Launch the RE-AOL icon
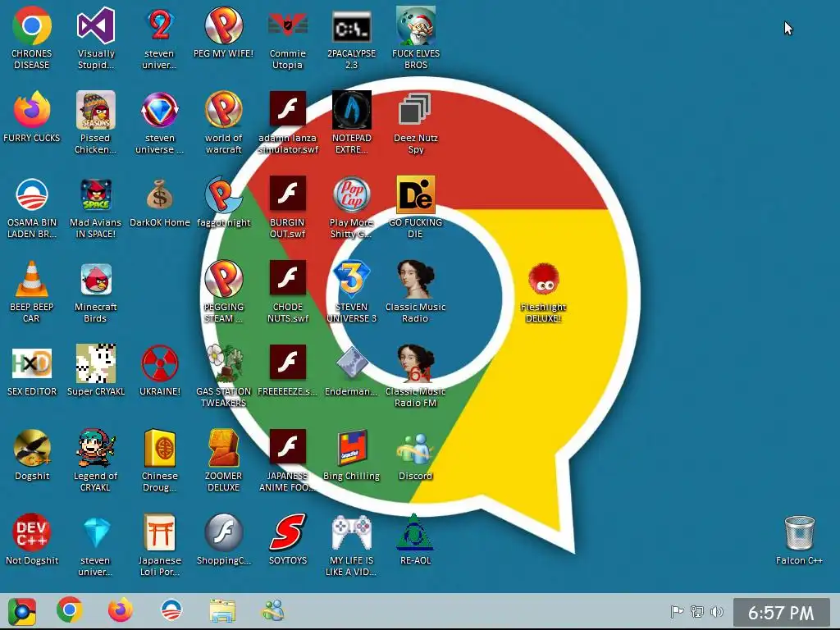The height and width of the screenshot is (630, 840). coord(415,532)
